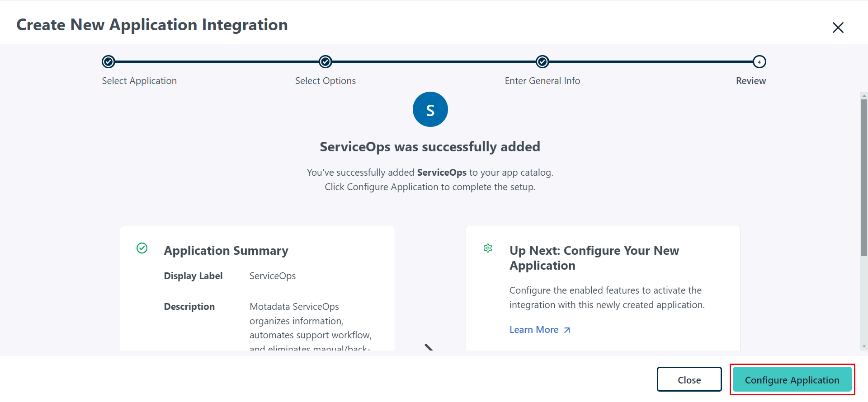Click the Learn More external arrow icon
This screenshot has width=868, height=402.
[567, 330]
